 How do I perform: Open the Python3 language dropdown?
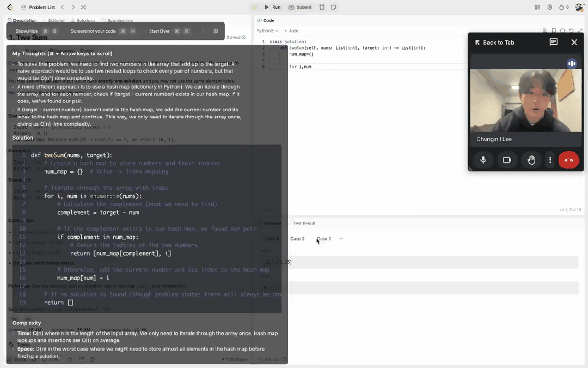(x=267, y=31)
